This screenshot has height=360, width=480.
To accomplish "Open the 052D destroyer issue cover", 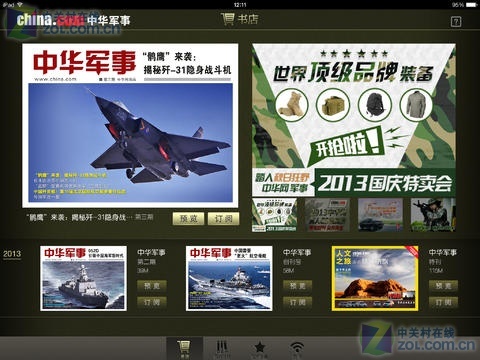I will (x=83, y=278).
